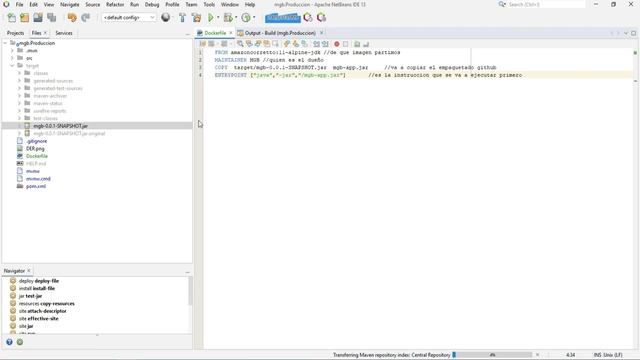Switch to the Services tab

point(64,33)
